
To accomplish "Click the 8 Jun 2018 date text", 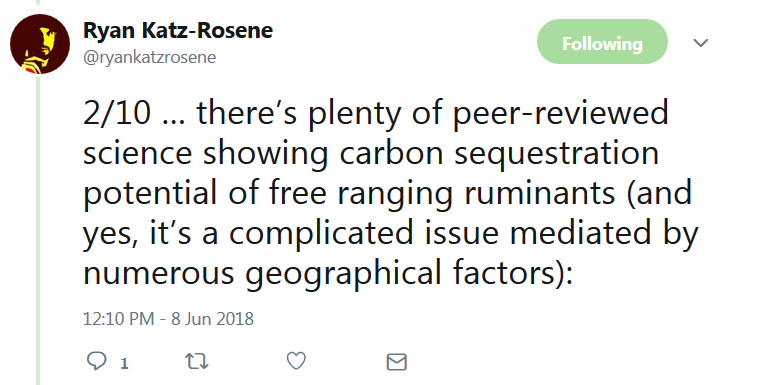I will point(213,319).
